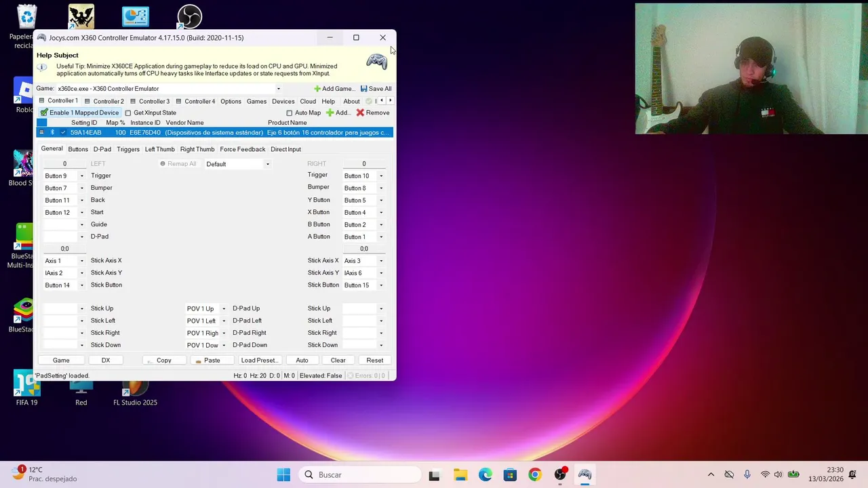This screenshot has height=488, width=868.
Task: Switch to Force Feedback sub-tab
Action: pyautogui.click(x=242, y=149)
